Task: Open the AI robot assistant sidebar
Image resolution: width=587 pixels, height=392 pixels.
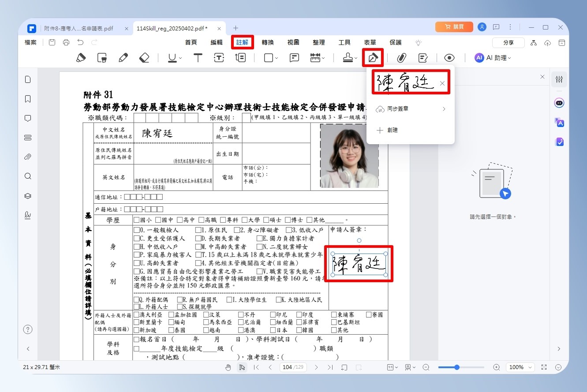Action: tap(559, 103)
